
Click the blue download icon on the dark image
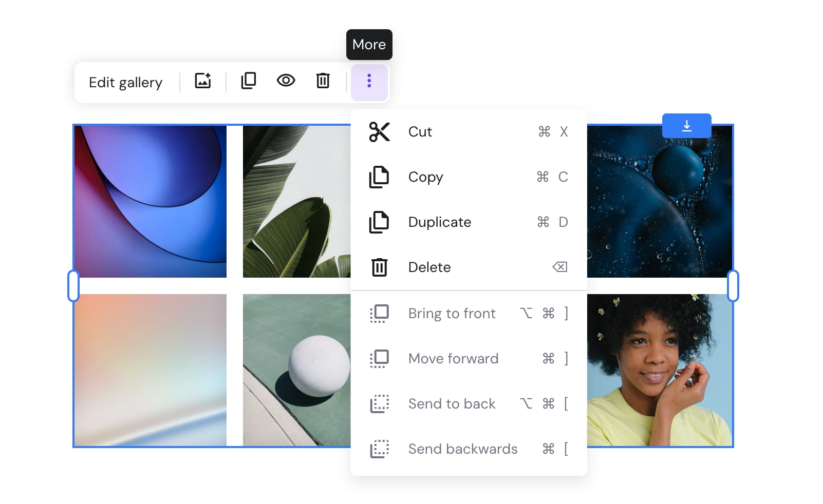(x=687, y=126)
